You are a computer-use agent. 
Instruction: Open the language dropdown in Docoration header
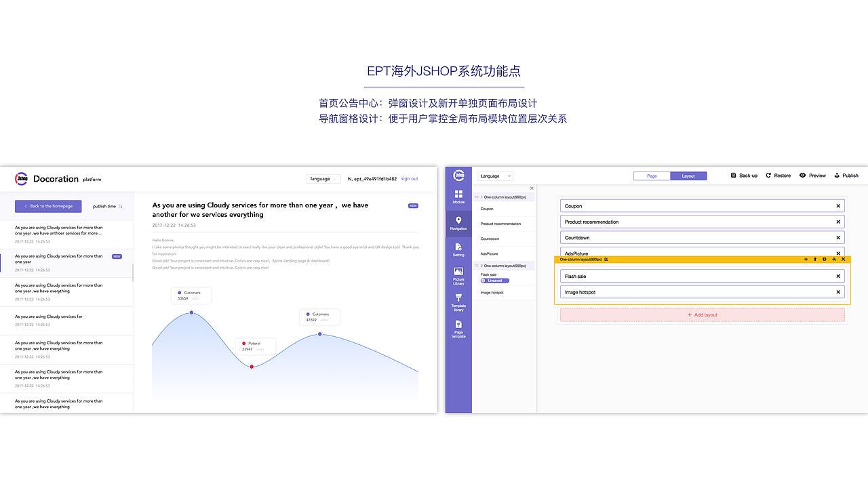(x=323, y=179)
